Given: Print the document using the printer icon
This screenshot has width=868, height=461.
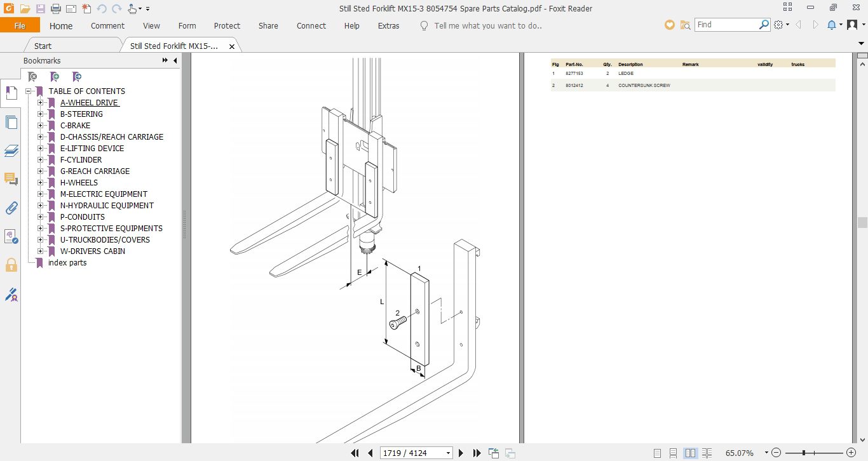Looking at the screenshot, I should (x=56, y=9).
